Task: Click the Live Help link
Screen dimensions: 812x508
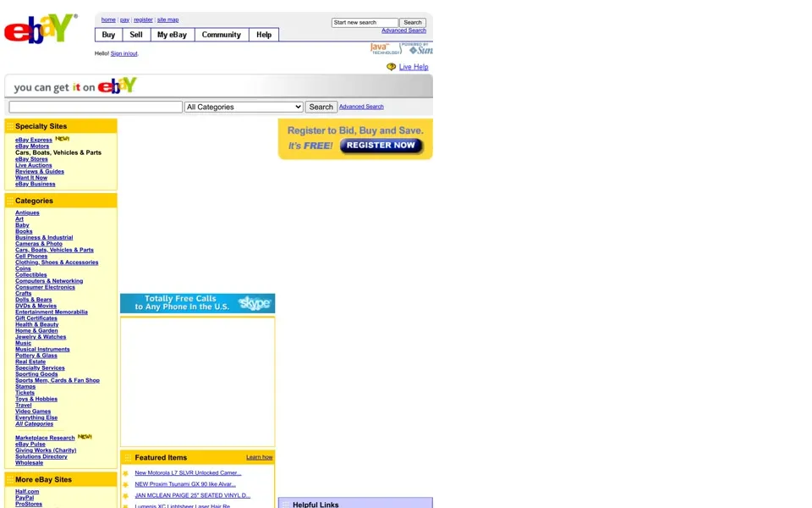Action: [x=414, y=67]
